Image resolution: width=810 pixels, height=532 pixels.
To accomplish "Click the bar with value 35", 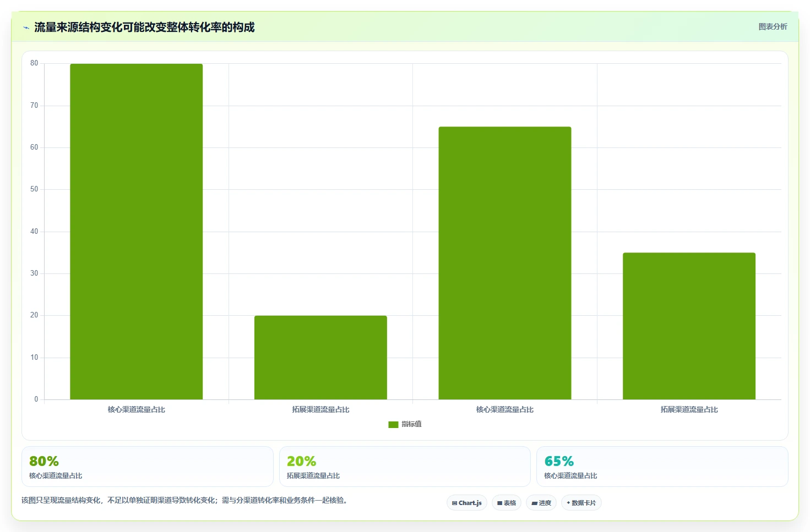I will point(689,326).
